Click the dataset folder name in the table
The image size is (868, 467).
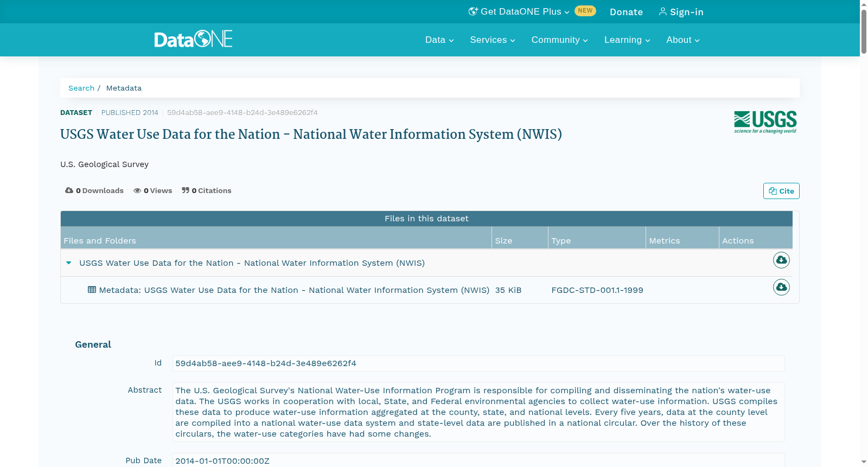pyautogui.click(x=252, y=263)
